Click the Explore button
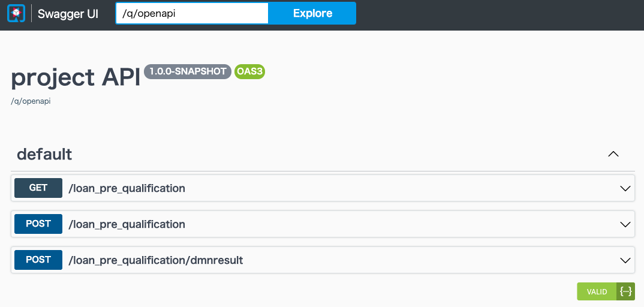The image size is (644, 307). pyautogui.click(x=312, y=13)
